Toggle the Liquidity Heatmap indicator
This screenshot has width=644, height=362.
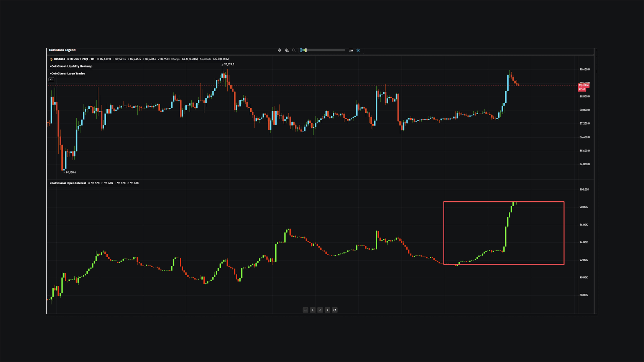click(71, 66)
